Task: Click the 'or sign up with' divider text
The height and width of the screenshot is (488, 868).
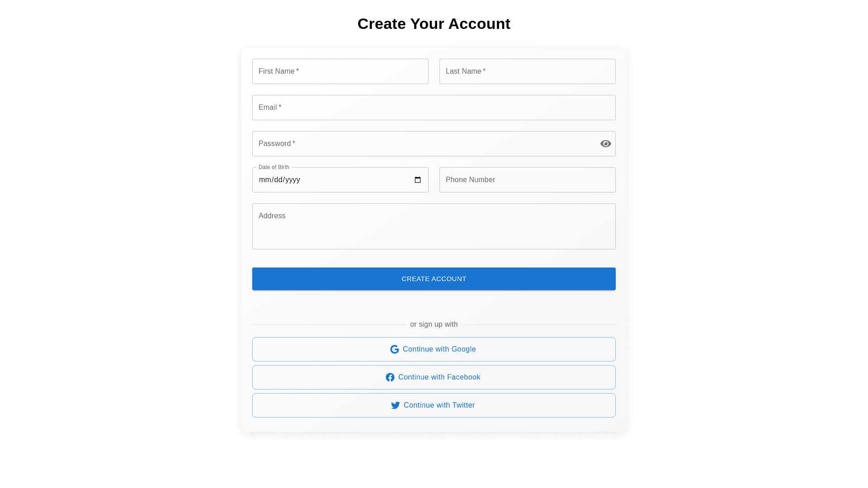Action: tap(434, 324)
